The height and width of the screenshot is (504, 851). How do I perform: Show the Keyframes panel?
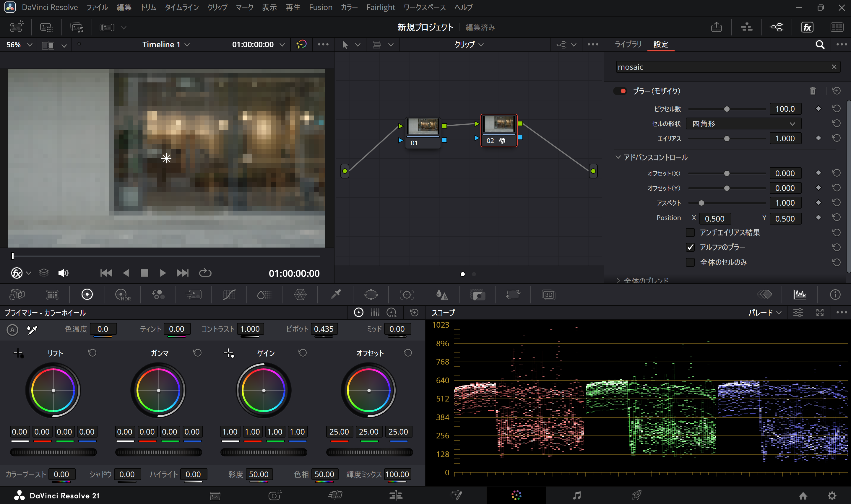click(x=764, y=295)
